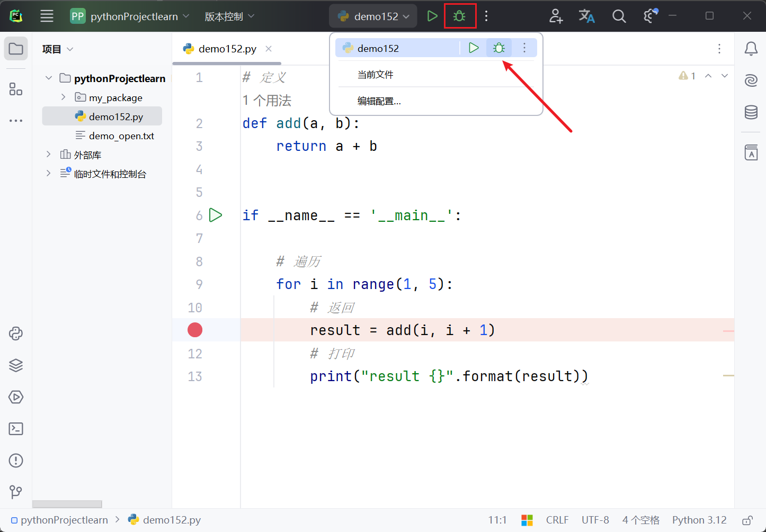The width and height of the screenshot is (766, 532).
Task: Click the project panel horizontal scrollbar
Action: 67,504
